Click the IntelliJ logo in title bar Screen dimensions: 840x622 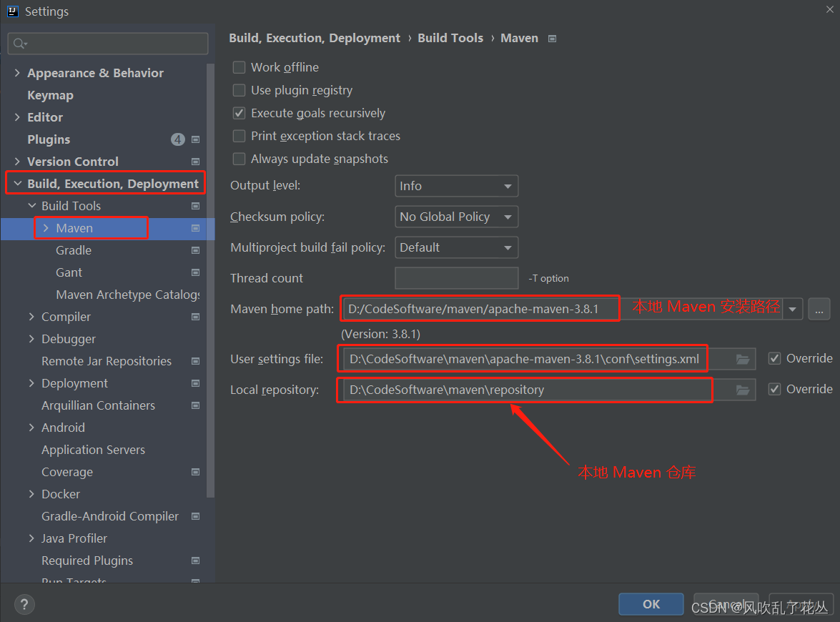coord(13,11)
